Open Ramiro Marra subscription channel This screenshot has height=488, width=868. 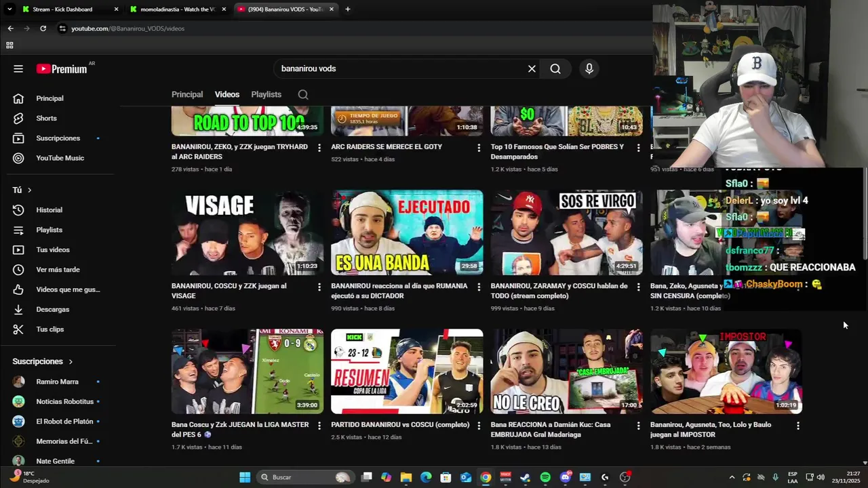point(58,382)
